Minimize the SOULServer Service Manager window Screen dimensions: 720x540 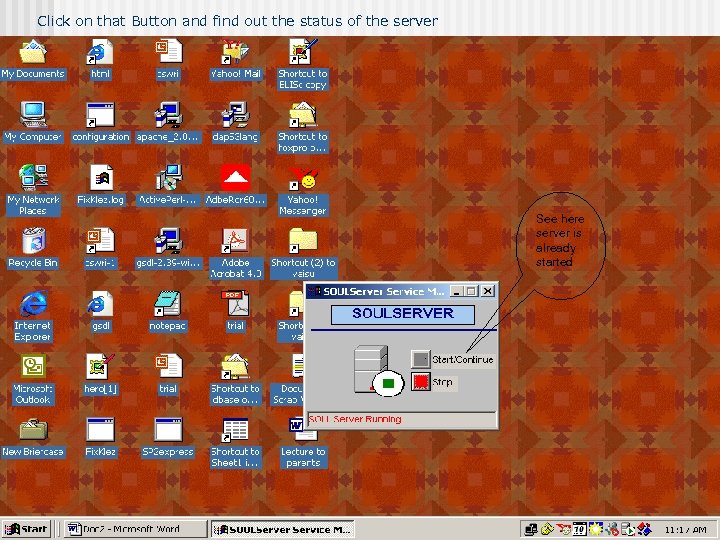click(456, 291)
